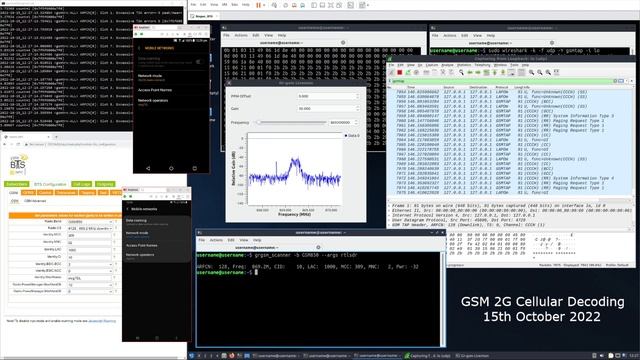The height and width of the screenshot is (360, 640).
Task: Switch to the Call Logs tab in YateBTS
Action: pyautogui.click(x=81, y=184)
